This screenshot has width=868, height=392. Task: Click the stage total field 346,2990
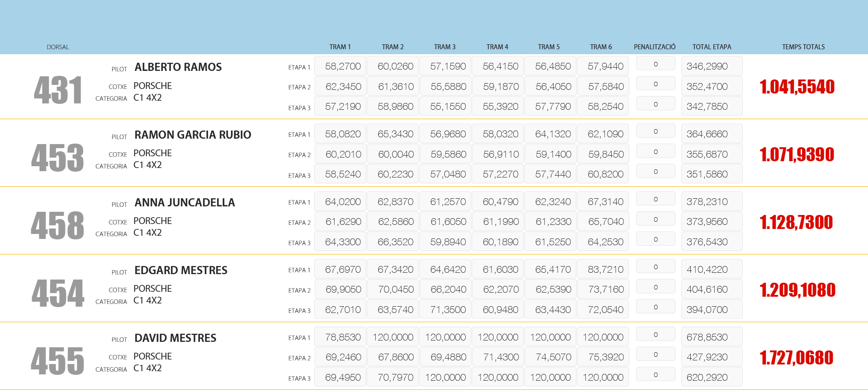pos(712,66)
